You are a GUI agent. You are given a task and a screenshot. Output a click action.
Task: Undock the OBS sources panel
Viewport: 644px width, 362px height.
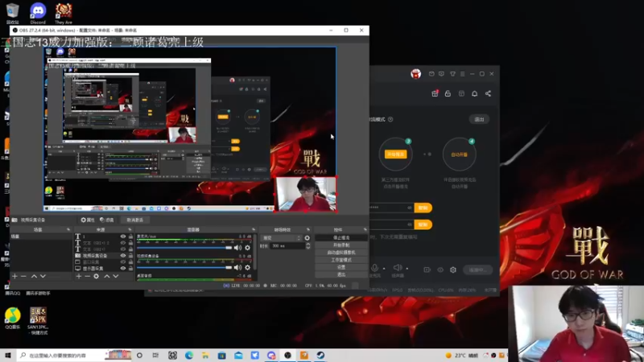[x=130, y=229]
